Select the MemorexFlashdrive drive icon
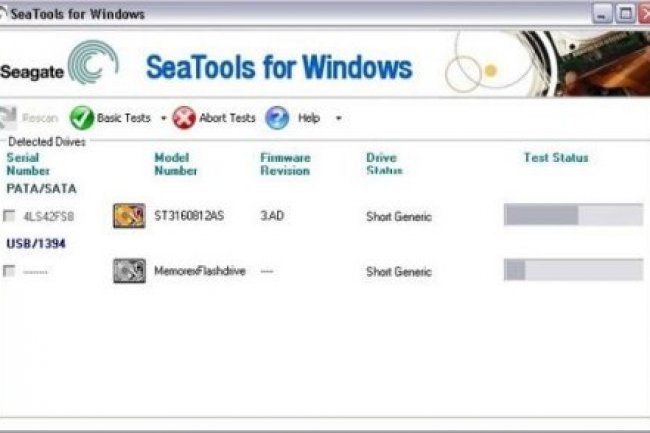The height and width of the screenshot is (433, 650). coord(129,271)
